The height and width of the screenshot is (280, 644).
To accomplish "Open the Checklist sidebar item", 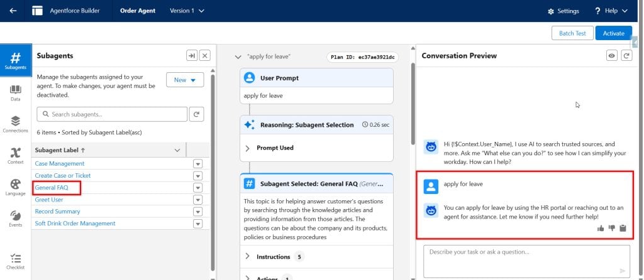I will click(16, 262).
